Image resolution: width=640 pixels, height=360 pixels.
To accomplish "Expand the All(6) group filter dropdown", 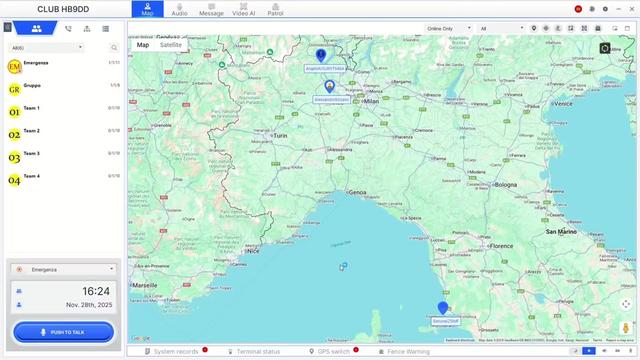I will tap(46, 48).
